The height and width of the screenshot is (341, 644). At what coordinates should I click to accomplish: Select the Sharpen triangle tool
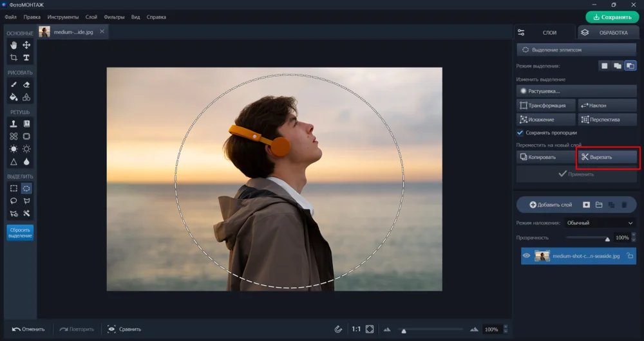pyautogui.click(x=14, y=161)
